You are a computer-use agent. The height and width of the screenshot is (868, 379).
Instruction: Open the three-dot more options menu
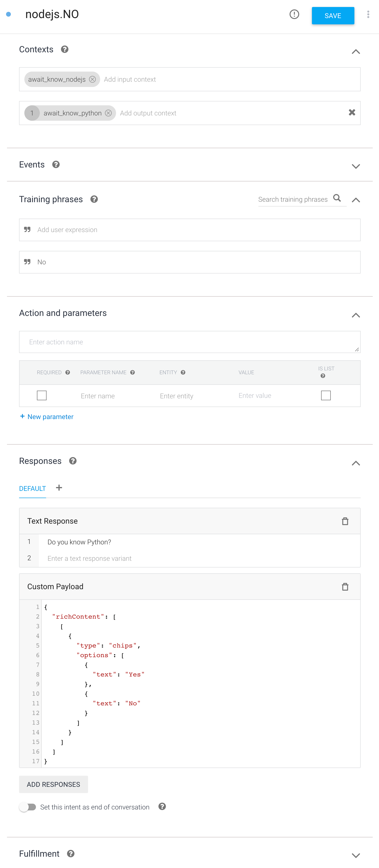click(368, 14)
